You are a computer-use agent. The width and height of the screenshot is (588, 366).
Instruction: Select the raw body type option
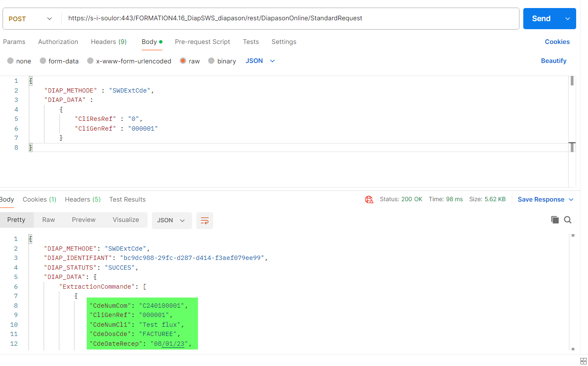click(x=183, y=61)
